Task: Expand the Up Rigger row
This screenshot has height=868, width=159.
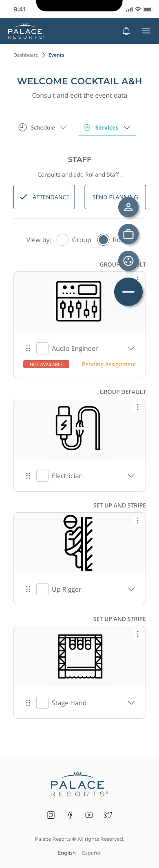Action: coord(131,589)
